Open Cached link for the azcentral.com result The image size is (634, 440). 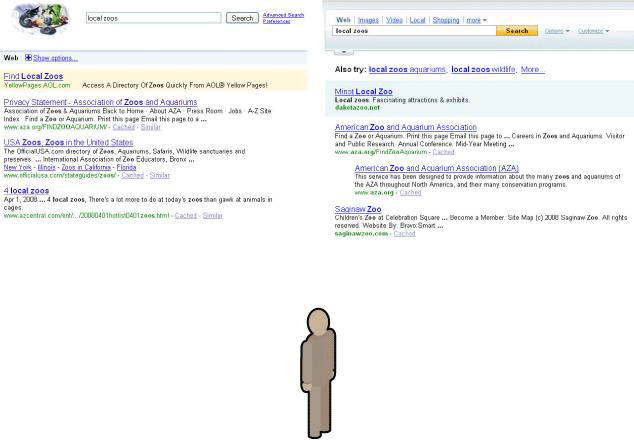point(186,216)
